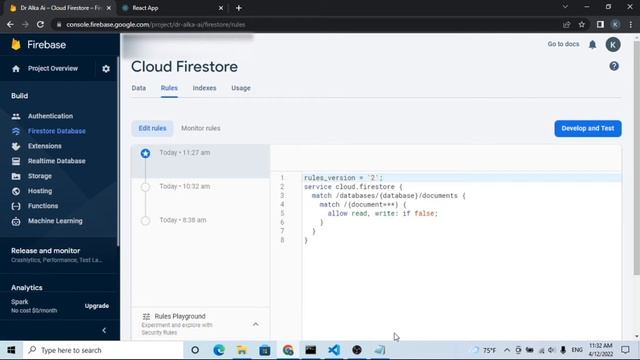Viewport: 640px width, 360px height.
Task: Click the page vertical scrollbar
Action: click(x=636, y=157)
